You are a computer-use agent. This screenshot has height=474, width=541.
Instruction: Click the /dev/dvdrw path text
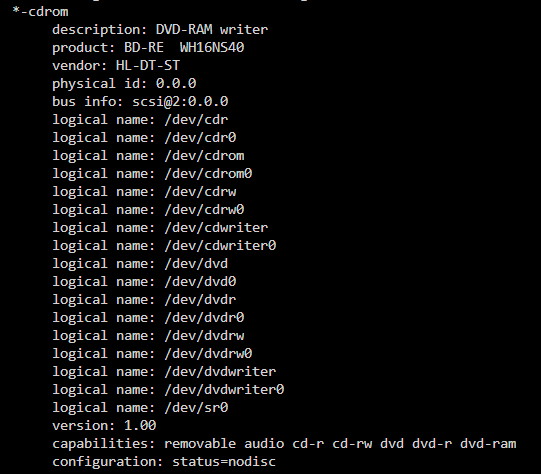point(204,336)
